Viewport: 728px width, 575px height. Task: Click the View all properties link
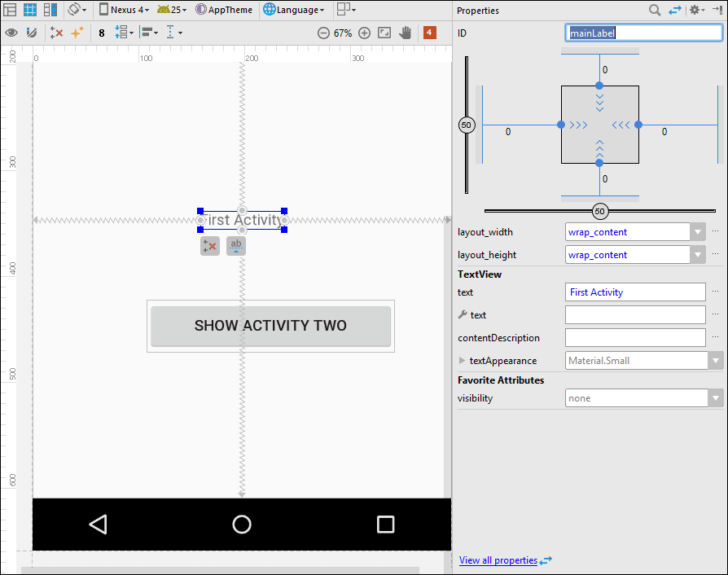pyautogui.click(x=498, y=560)
